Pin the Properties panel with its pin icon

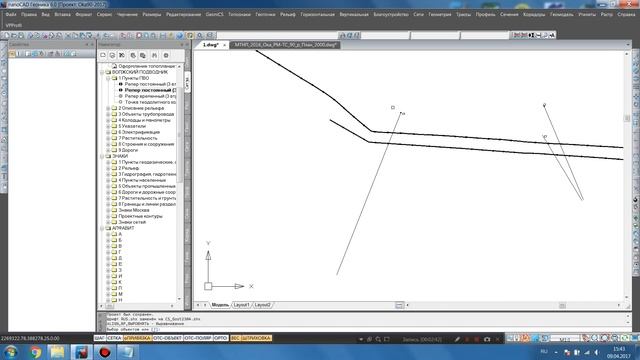[x=87, y=44]
